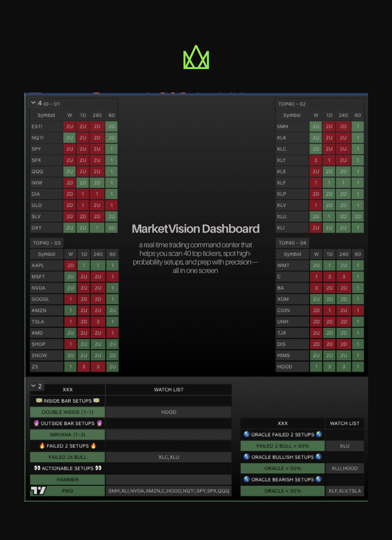Screen dimensions: 392x540
Task: Click TSLA 240 cell showing 3
Action: 98,322
